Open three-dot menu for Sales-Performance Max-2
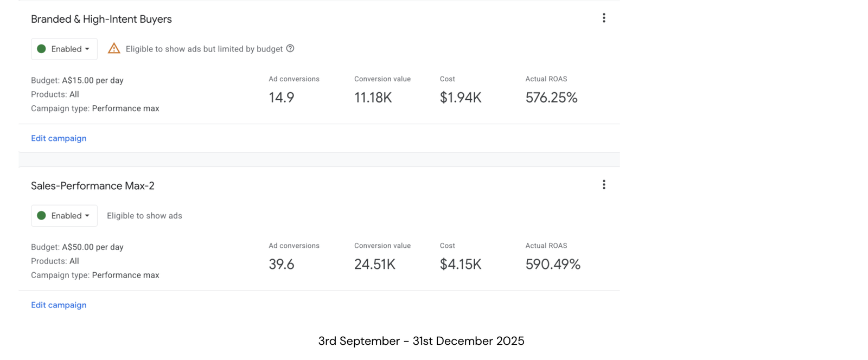The width and height of the screenshot is (868, 360). [x=604, y=185]
